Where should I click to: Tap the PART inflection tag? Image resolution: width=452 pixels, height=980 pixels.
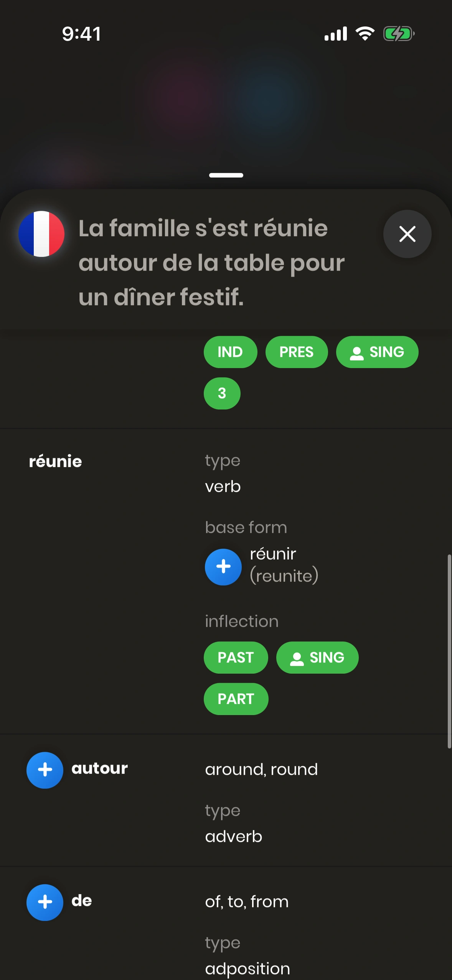pos(236,699)
